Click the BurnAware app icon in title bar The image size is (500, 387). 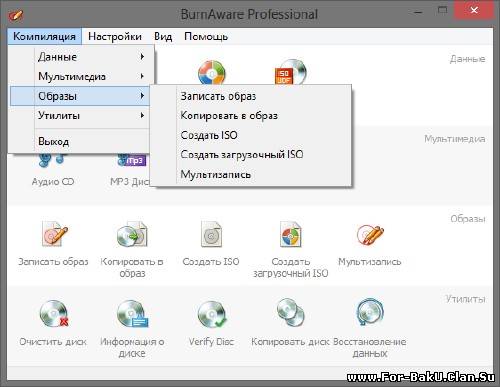[15, 14]
